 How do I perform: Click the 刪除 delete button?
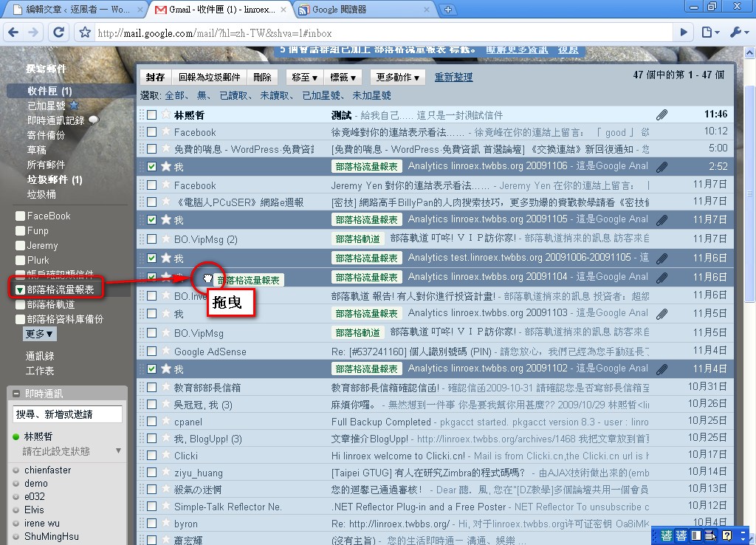(262, 77)
